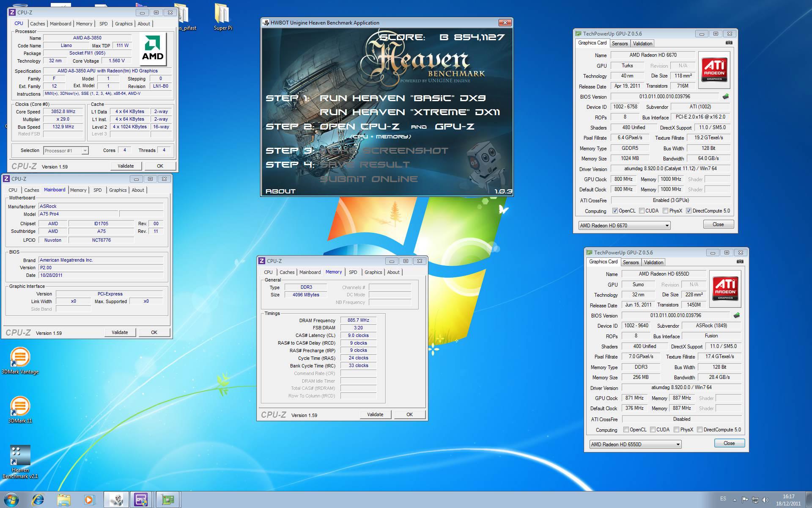Open Graphics tab in the CPU-Z Memory window
The height and width of the screenshot is (508, 812).
373,272
